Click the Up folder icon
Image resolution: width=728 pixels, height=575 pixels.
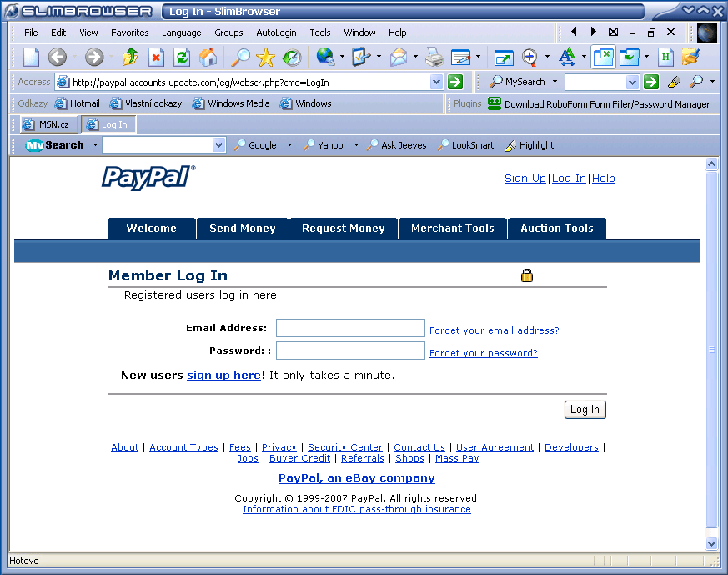click(130, 57)
